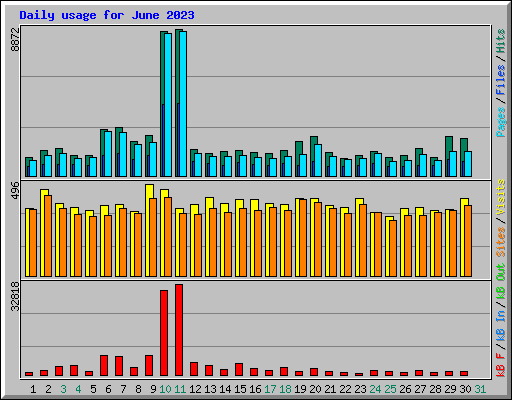Click day 10 on the x-axis
This screenshot has height=400, width=512.
pos(165,389)
